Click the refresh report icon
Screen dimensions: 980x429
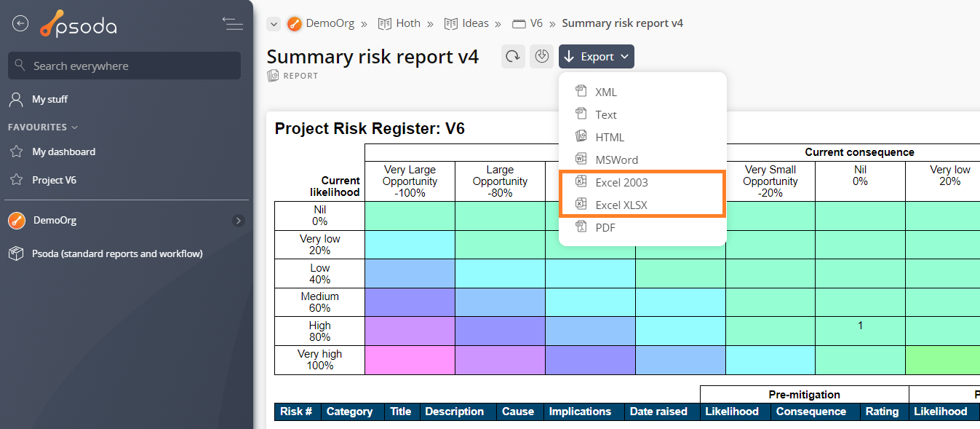(x=513, y=57)
